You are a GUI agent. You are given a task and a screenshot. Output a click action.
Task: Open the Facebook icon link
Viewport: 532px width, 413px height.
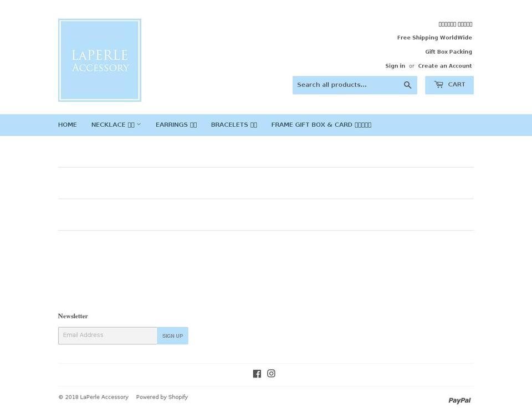click(257, 374)
